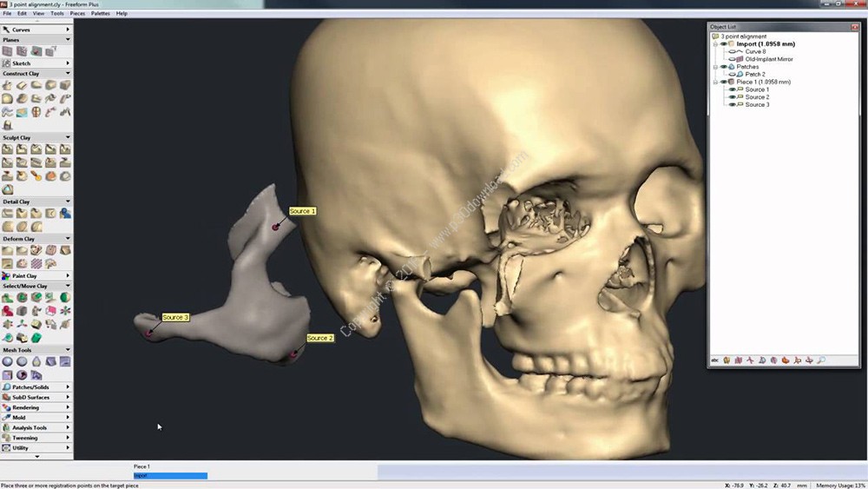The image size is (868, 489).
Task: Click the first sphere icon in Mesh Tools
Action: coord(7,361)
